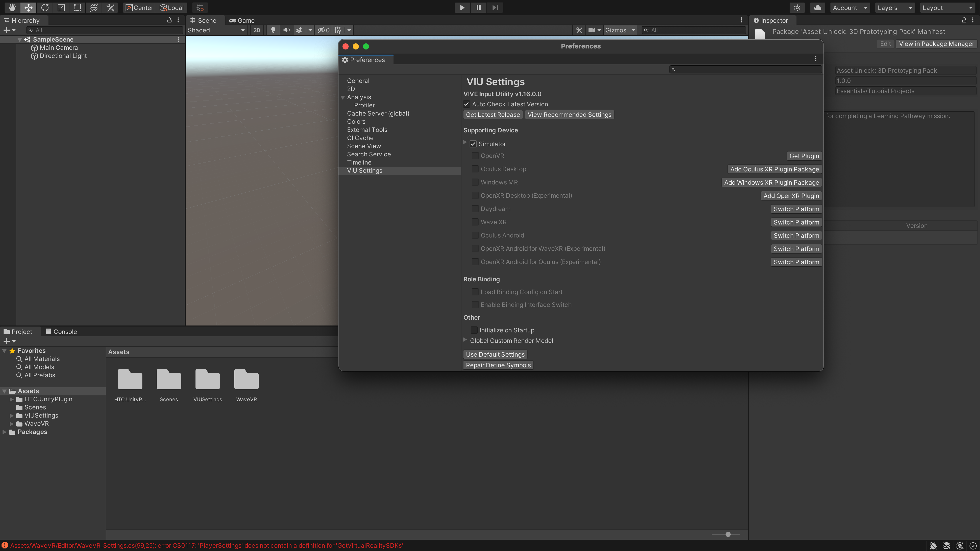The height and width of the screenshot is (551, 980).
Task: Uncheck Auto Check Latest Version
Action: (467, 104)
